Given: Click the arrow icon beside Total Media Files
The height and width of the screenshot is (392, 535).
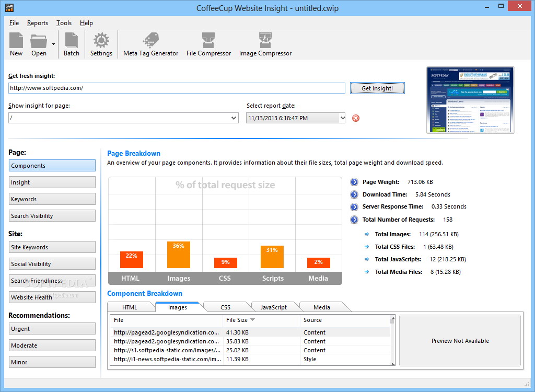Looking at the screenshot, I should coord(367,272).
